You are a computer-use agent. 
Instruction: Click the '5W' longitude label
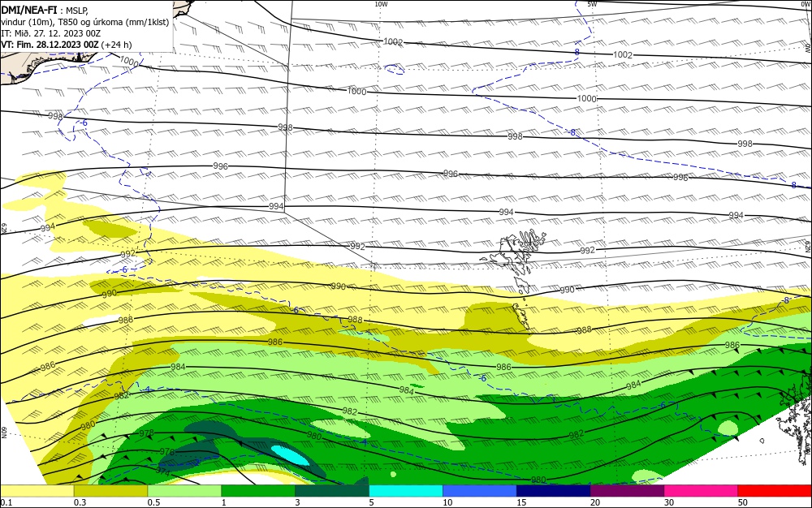(593, 4)
